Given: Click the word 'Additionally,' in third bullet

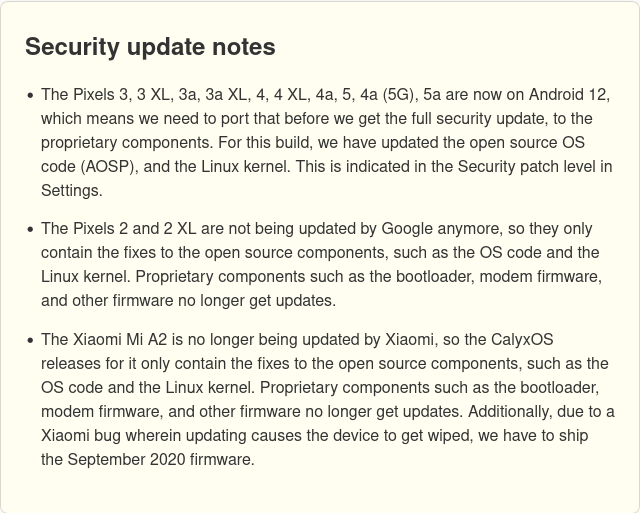Looking at the screenshot, I should 510,411.
